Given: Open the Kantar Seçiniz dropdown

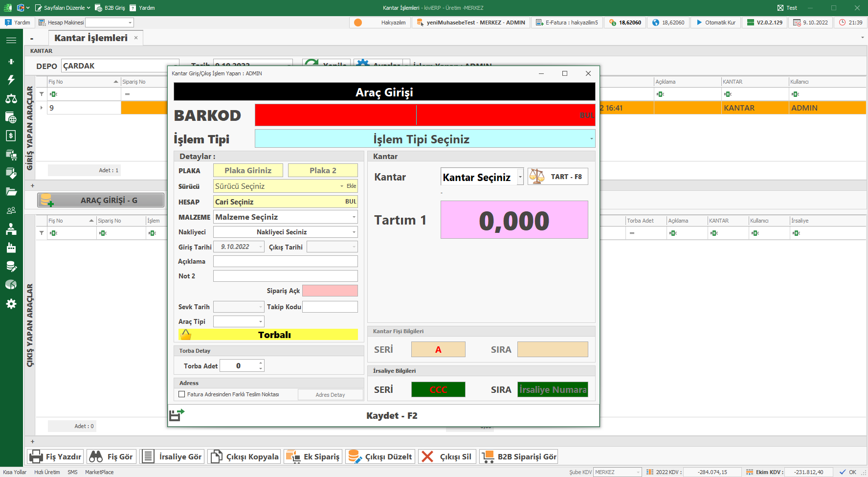Looking at the screenshot, I should pyautogui.click(x=520, y=177).
